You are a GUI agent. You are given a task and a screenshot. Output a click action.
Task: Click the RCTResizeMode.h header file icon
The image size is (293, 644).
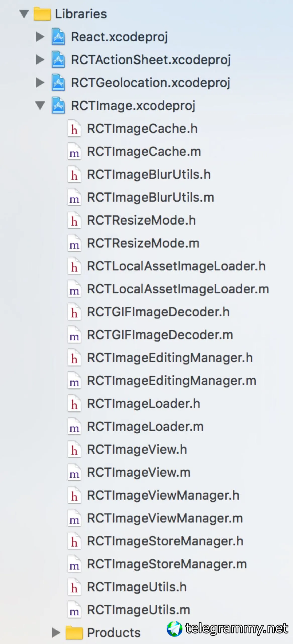tap(74, 220)
